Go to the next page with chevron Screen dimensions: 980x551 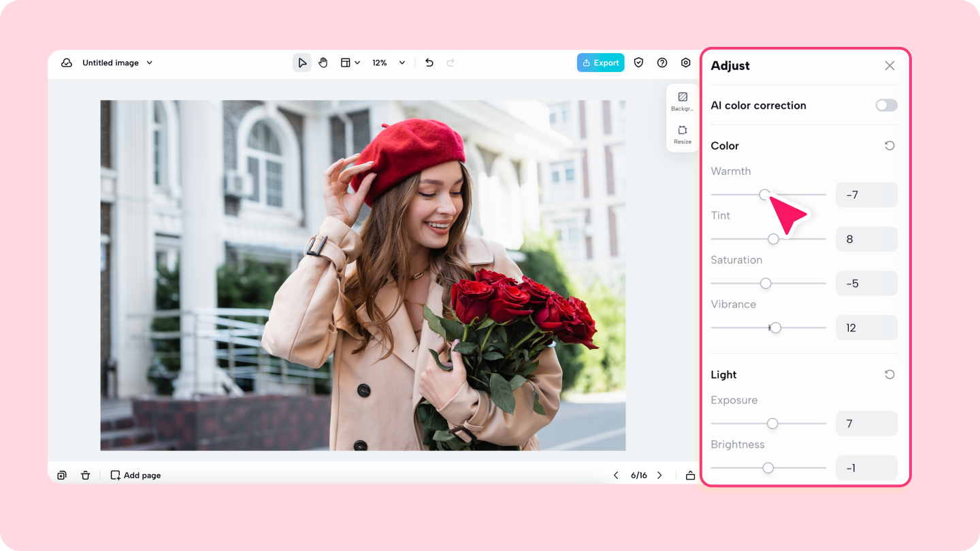pos(659,475)
